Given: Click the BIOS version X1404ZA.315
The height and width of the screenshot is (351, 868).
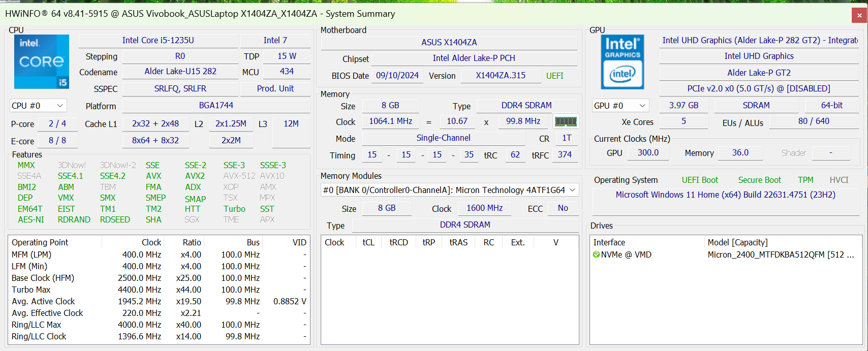Looking at the screenshot, I should tap(501, 75).
